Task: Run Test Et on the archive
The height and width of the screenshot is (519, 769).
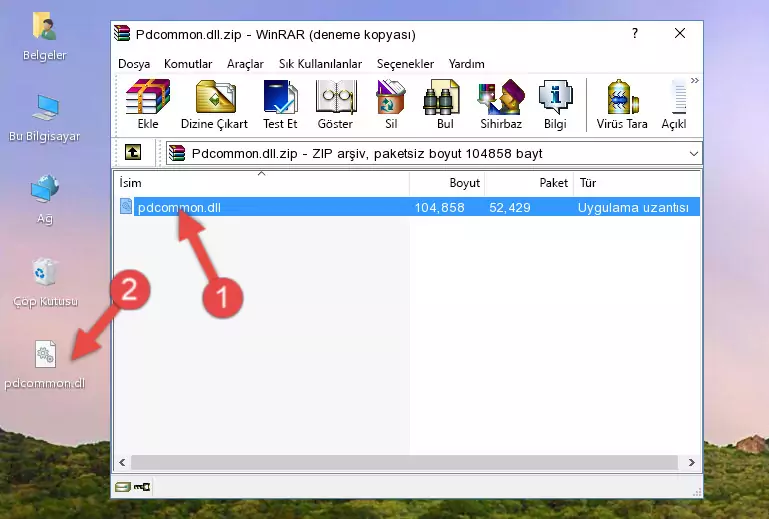Action: click(280, 104)
